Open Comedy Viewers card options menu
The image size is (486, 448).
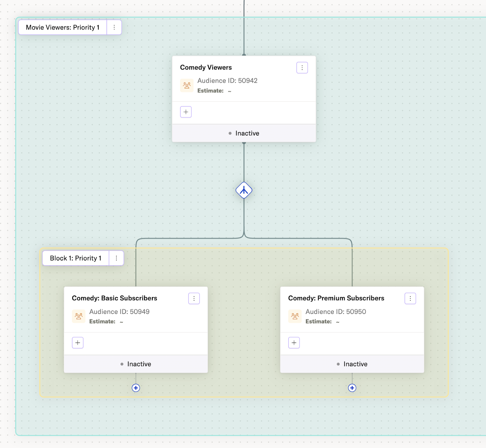click(302, 68)
